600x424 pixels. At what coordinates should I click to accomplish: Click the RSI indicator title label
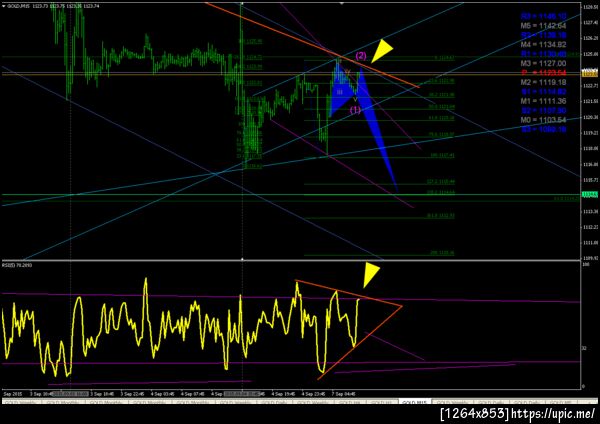point(17,265)
